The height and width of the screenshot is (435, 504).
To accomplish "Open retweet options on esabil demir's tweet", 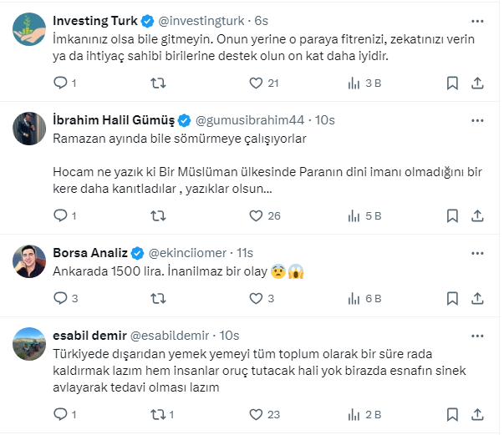I will [156, 413].
